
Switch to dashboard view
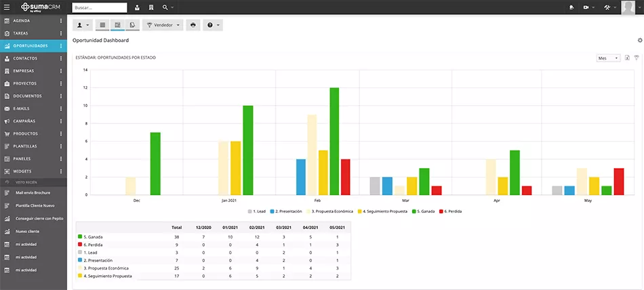tap(117, 25)
